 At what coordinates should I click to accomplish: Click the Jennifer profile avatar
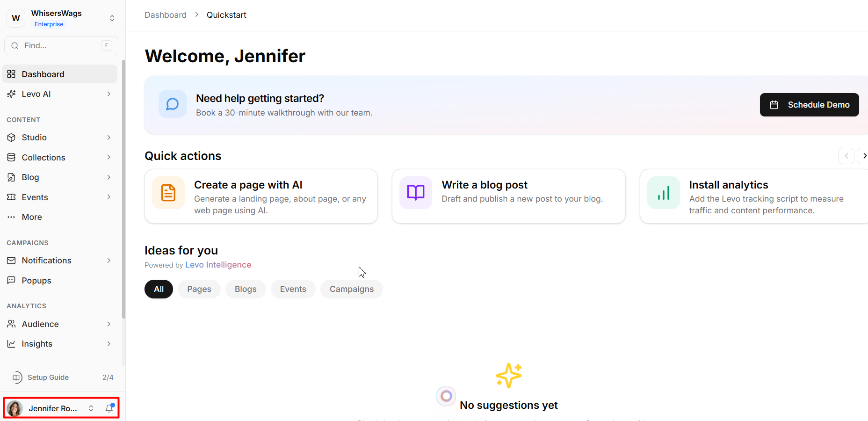pyautogui.click(x=15, y=408)
